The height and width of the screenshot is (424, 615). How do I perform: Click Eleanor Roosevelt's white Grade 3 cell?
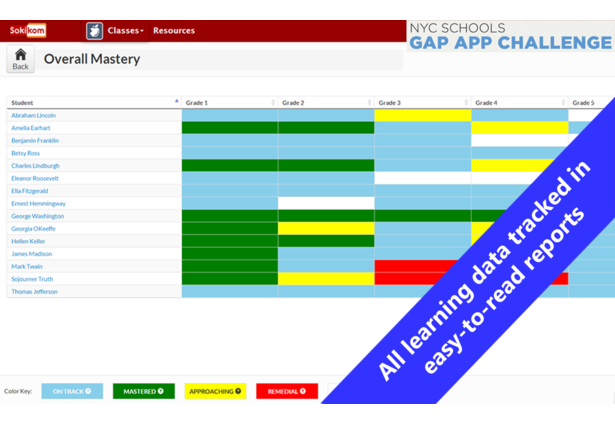pyautogui.click(x=423, y=178)
